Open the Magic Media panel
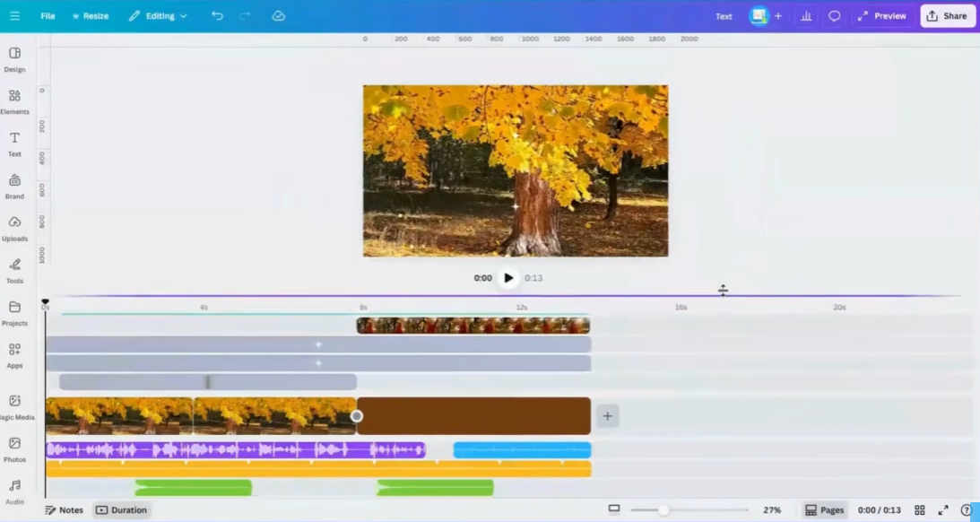 pos(15,407)
